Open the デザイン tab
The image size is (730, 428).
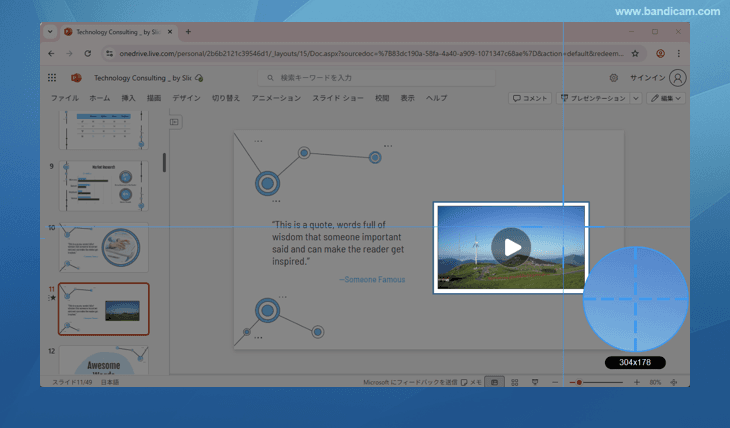pyautogui.click(x=186, y=98)
